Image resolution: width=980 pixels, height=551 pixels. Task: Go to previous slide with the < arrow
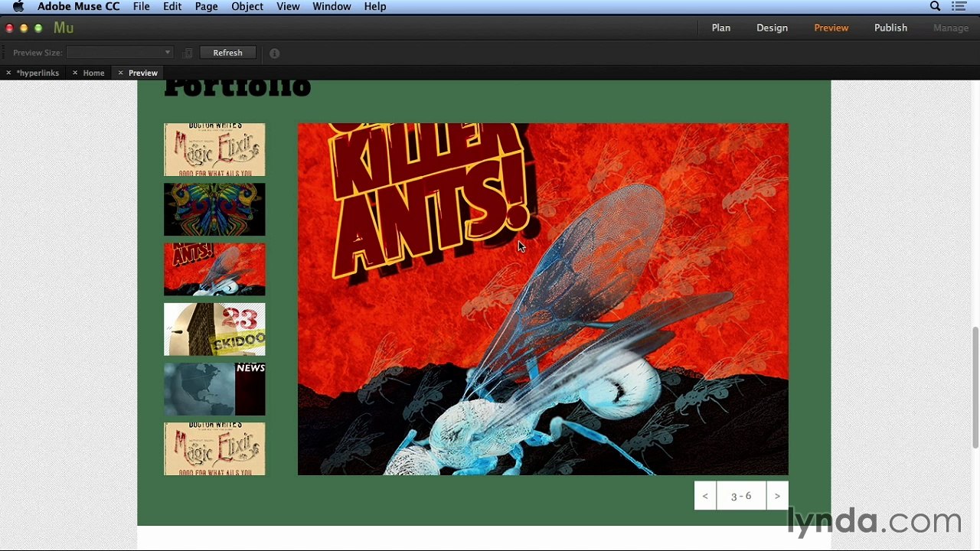(x=705, y=496)
